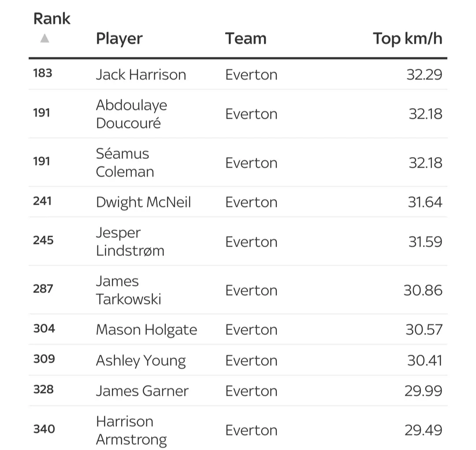The height and width of the screenshot is (450, 476).
Task: Click Everton team in Ashley Young row
Action: pyautogui.click(x=251, y=360)
